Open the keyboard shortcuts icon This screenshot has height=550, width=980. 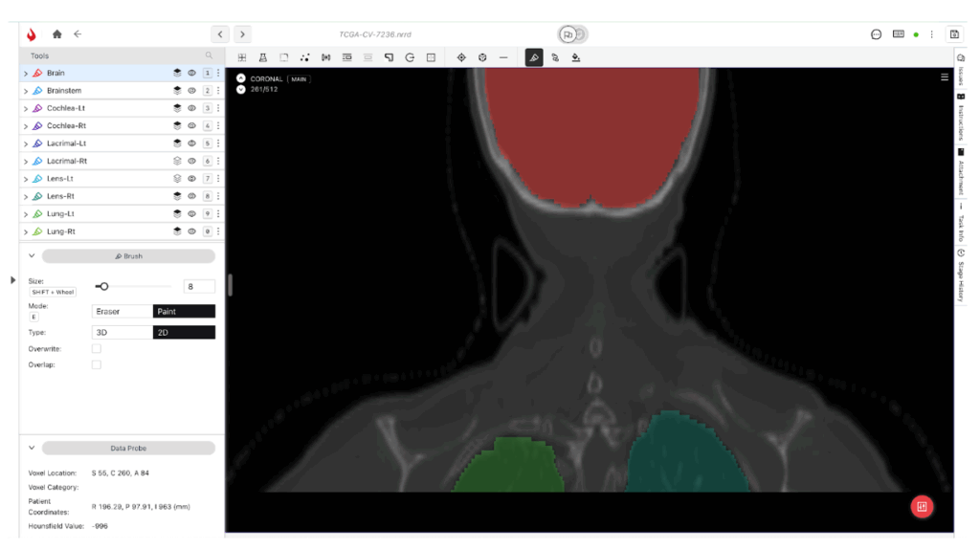tap(898, 34)
